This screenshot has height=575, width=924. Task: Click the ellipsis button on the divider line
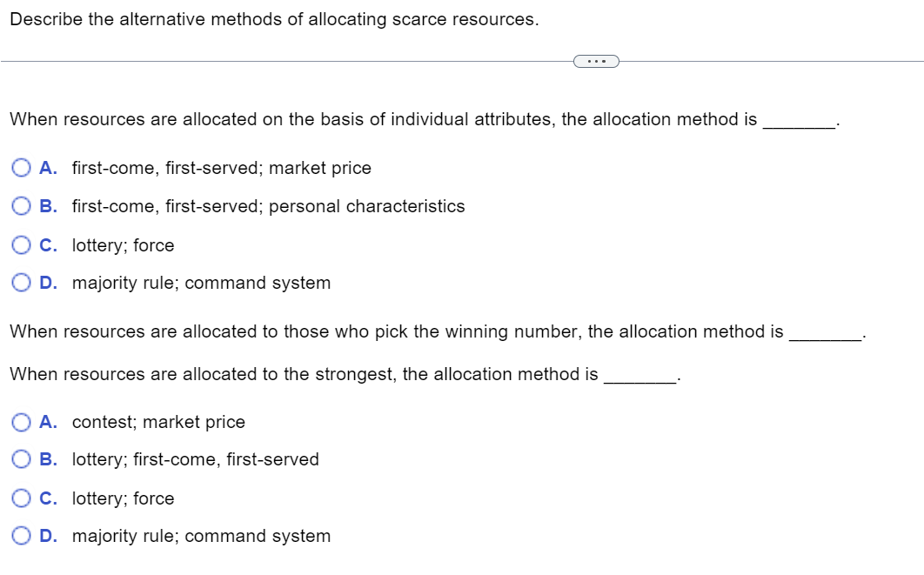597,62
